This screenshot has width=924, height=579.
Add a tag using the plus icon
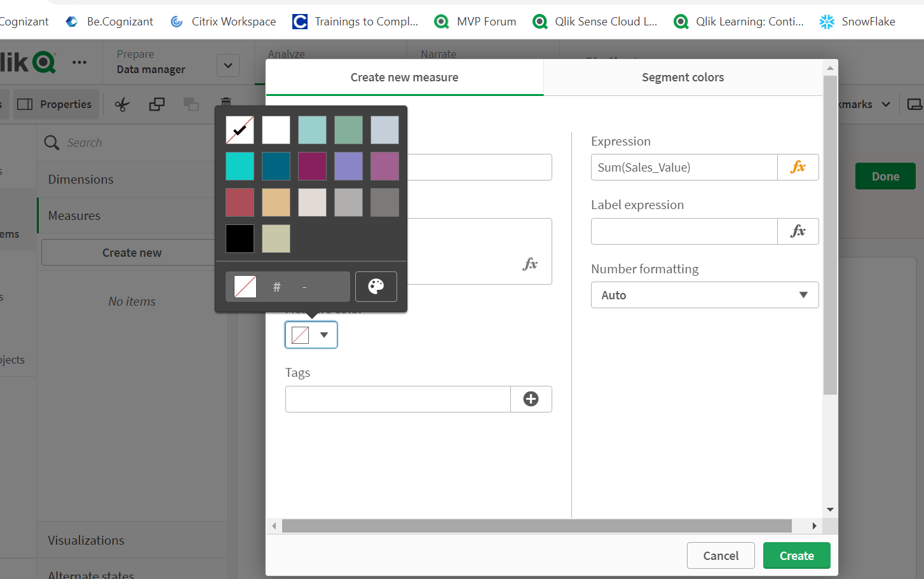tap(531, 399)
